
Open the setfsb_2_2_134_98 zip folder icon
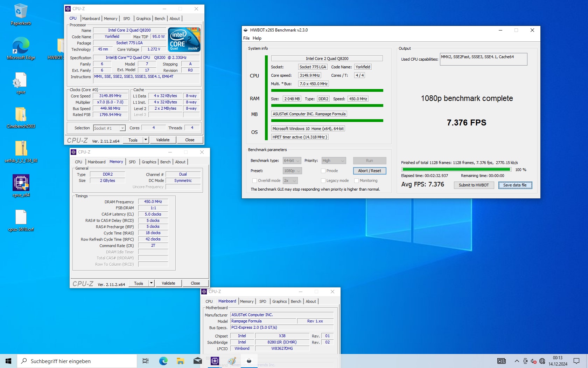(x=21, y=151)
